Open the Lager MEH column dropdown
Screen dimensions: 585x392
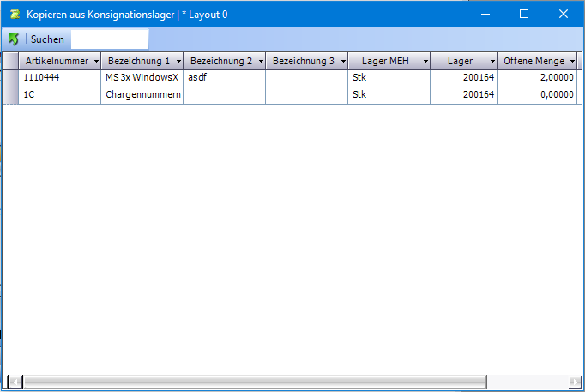(425, 62)
